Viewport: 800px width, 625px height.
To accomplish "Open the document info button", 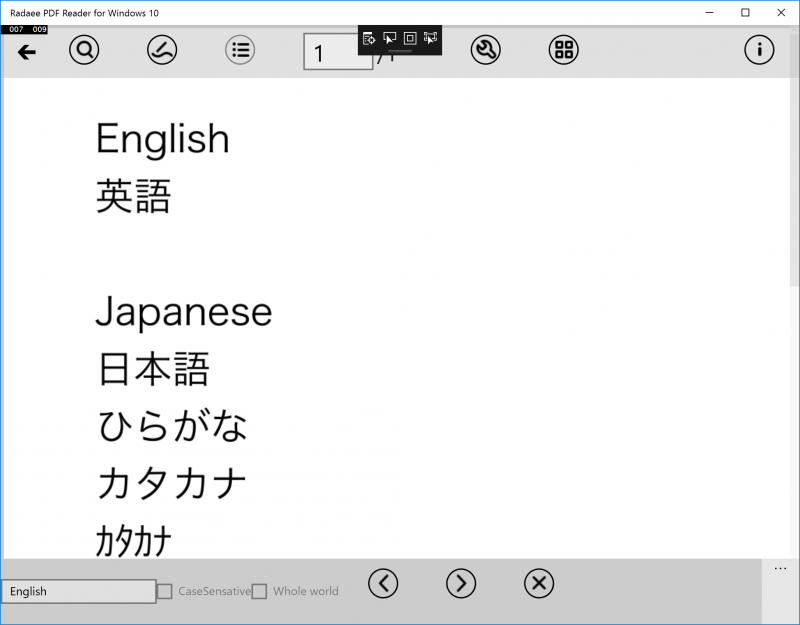I will coord(759,50).
